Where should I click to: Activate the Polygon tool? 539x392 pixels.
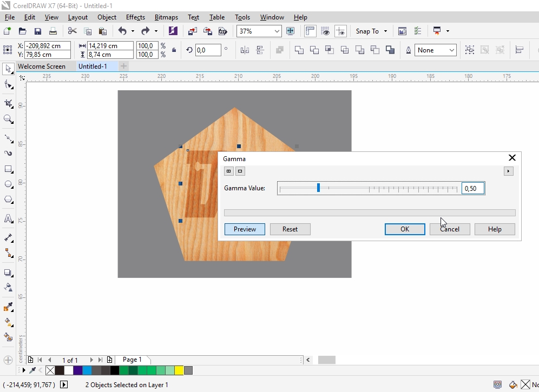tap(8, 200)
